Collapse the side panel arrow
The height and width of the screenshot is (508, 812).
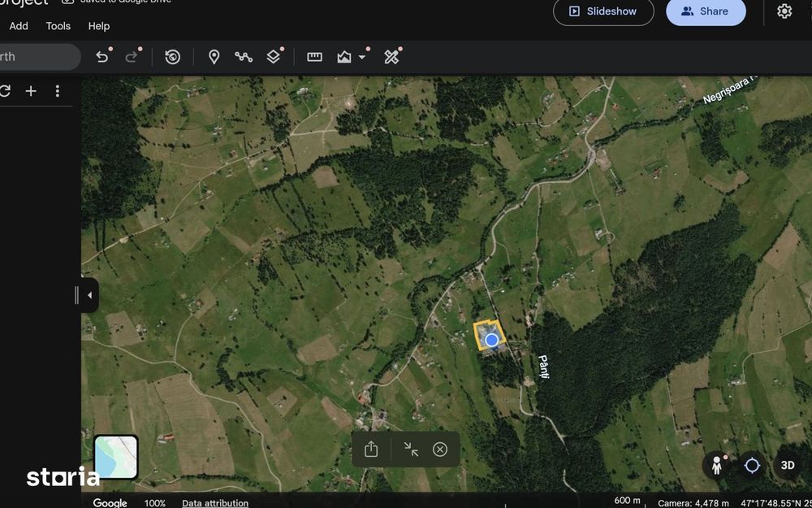pos(89,296)
